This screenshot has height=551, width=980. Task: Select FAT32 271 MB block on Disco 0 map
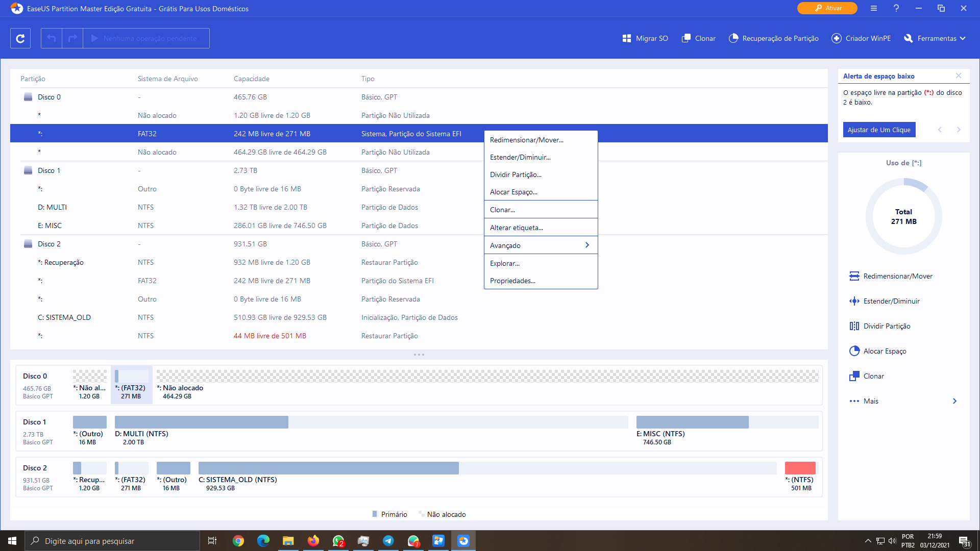coord(132,385)
